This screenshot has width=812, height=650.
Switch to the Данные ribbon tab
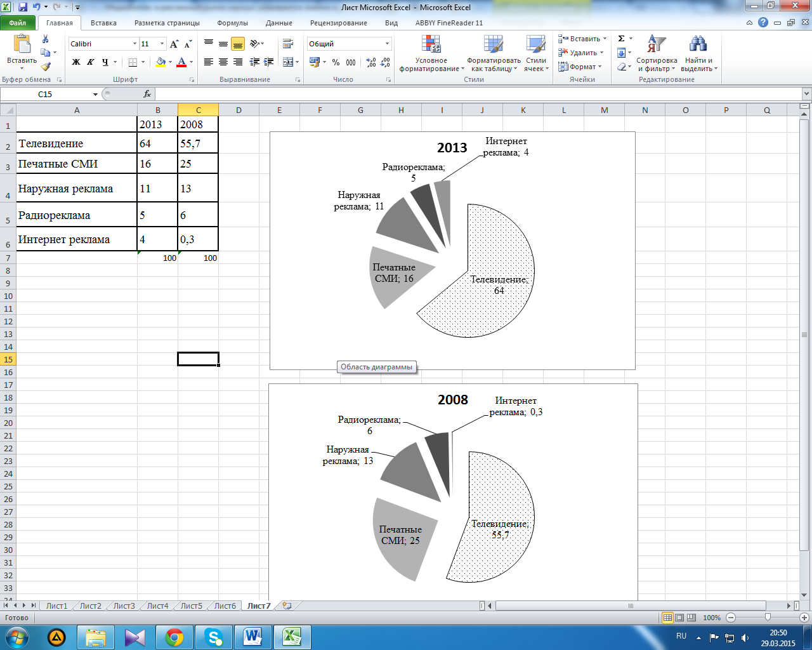pos(279,23)
